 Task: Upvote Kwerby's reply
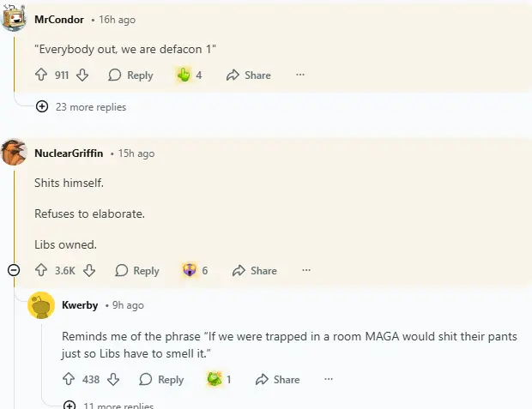70,380
